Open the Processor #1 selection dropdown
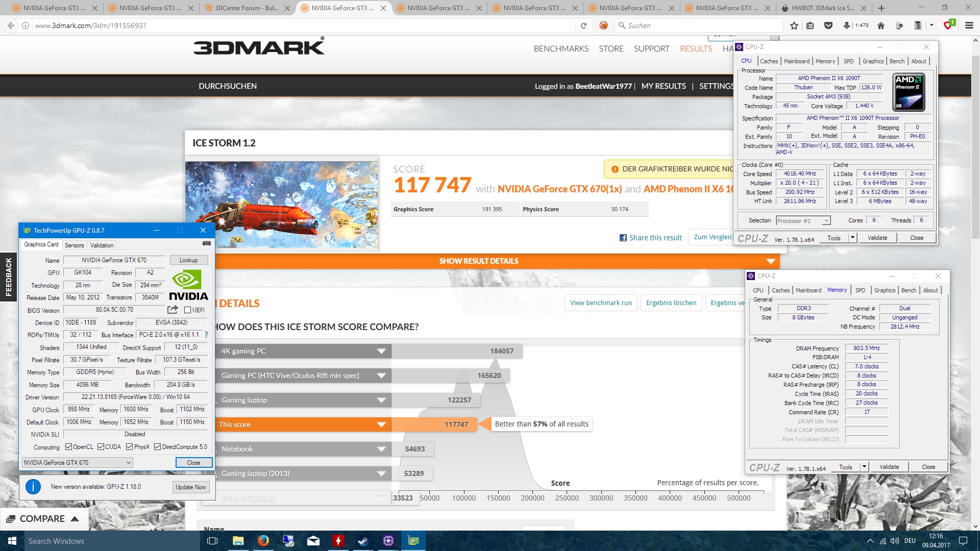 pyautogui.click(x=803, y=221)
